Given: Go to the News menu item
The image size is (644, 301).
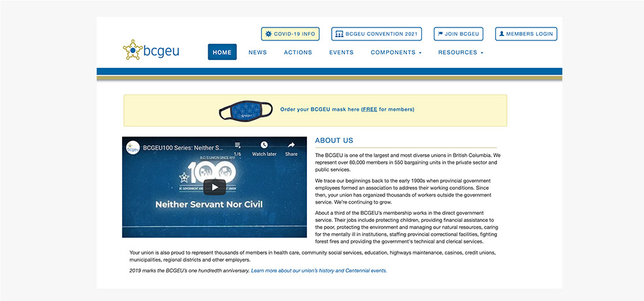Looking at the screenshot, I should coord(257,52).
